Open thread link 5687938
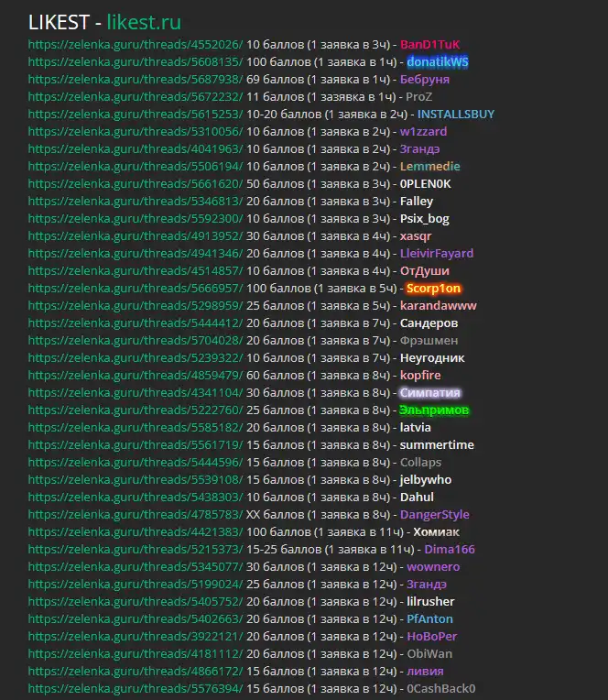608x700 pixels. (x=136, y=80)
